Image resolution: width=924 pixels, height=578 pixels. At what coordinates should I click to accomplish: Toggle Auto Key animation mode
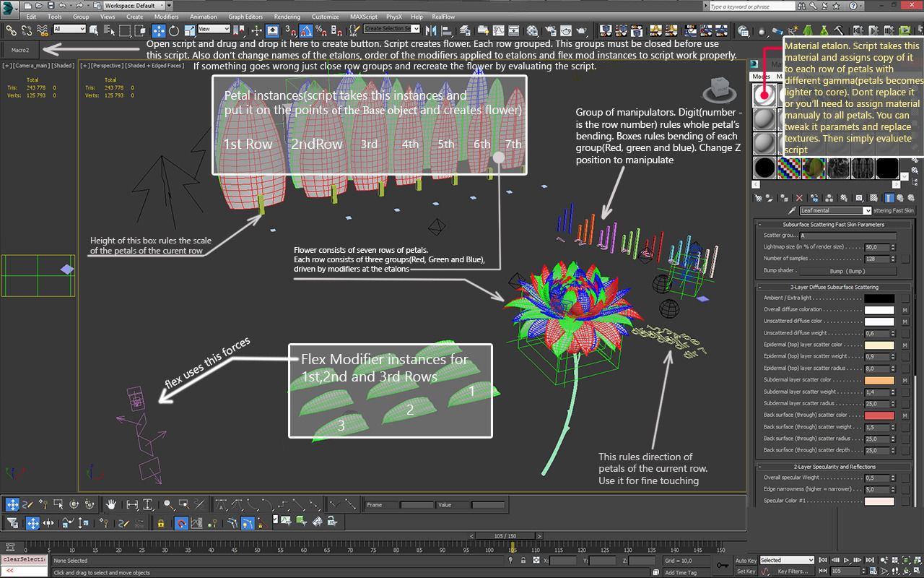(x=746, y=561)
